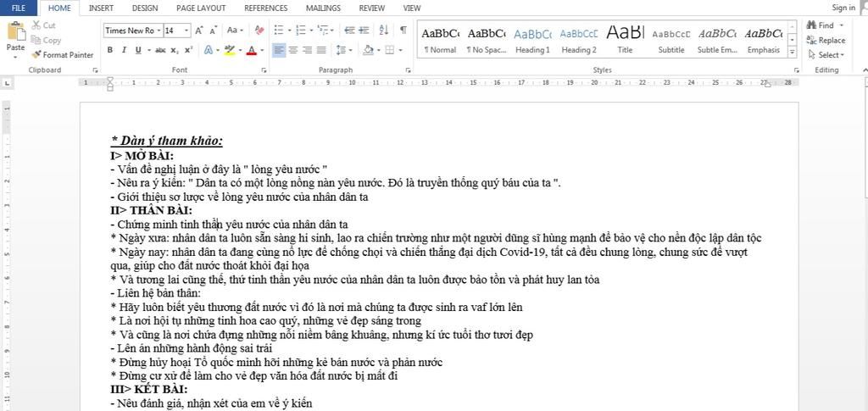
Task: Switch to the REFERENCES tab
Action: (x=265, y=8)
